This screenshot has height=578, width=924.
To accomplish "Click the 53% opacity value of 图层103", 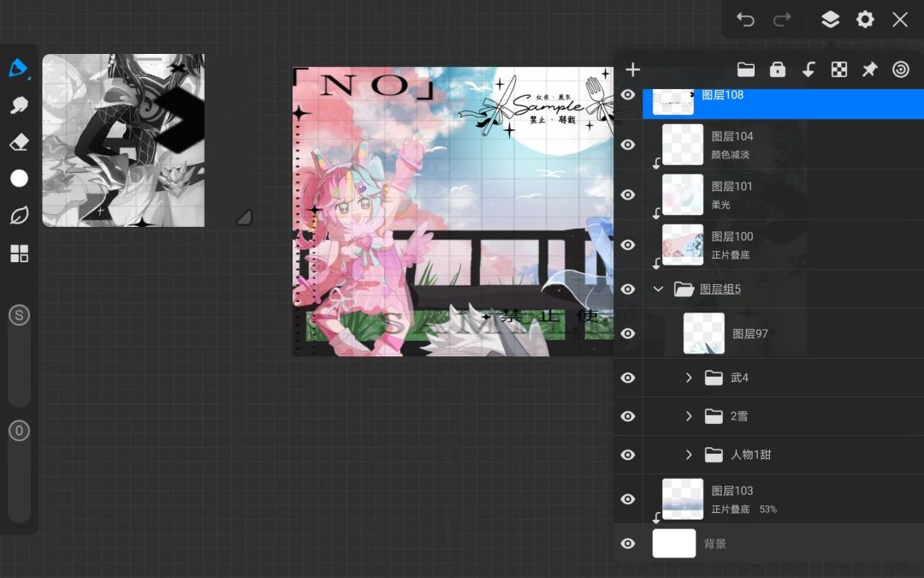I will [x=767, y=509].
